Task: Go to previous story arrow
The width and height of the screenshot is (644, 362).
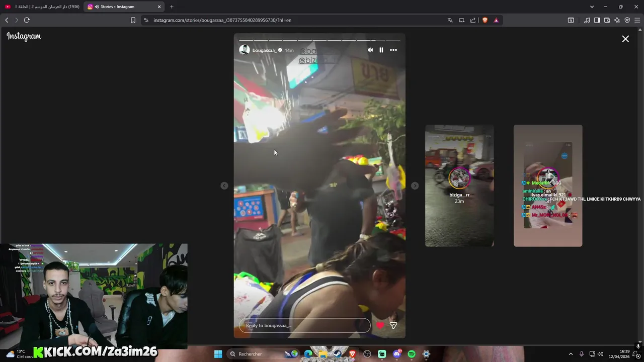Action: point(224,186)
